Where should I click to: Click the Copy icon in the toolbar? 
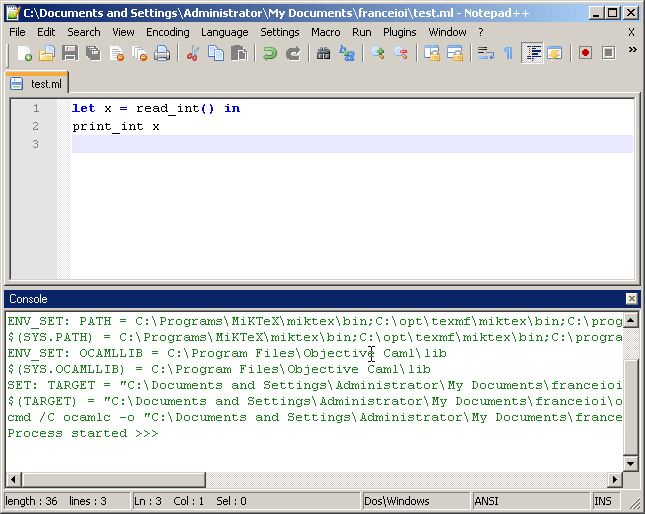[216, 53]
